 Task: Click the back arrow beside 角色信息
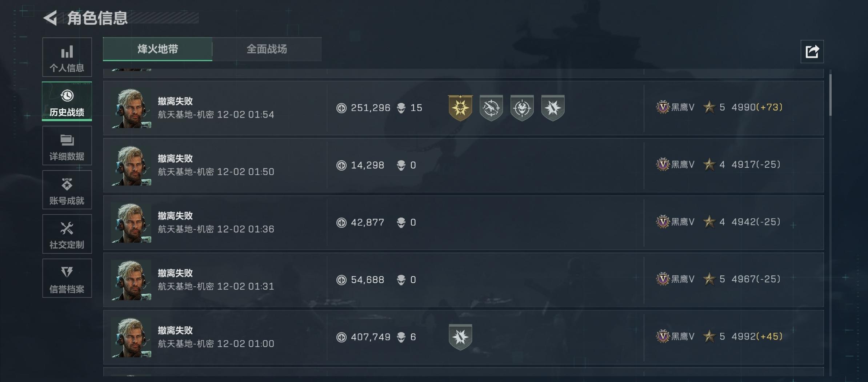point(51,18)
